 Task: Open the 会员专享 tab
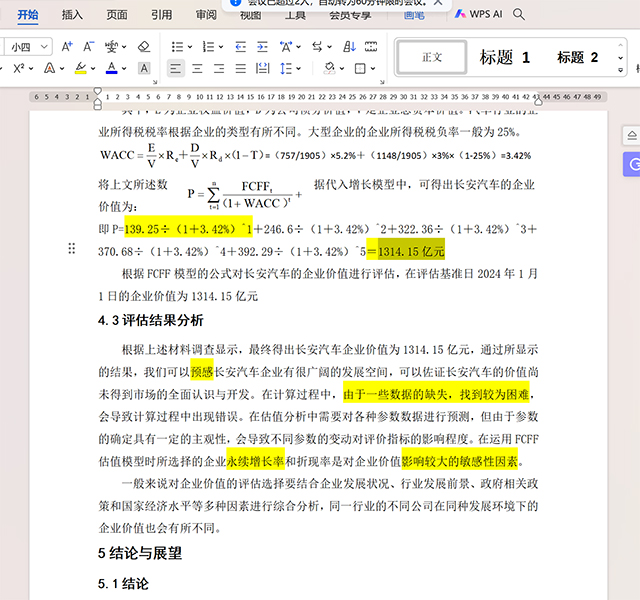coord(350,16)
